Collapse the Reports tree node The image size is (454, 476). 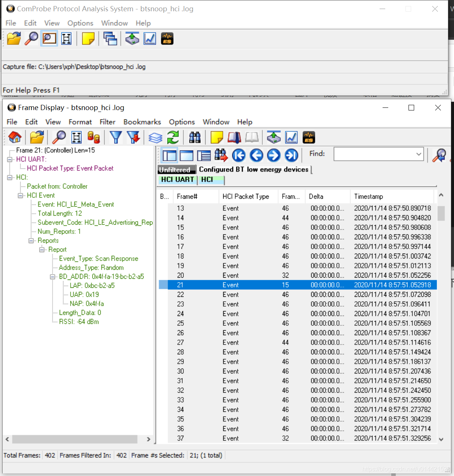click(31, 240)
